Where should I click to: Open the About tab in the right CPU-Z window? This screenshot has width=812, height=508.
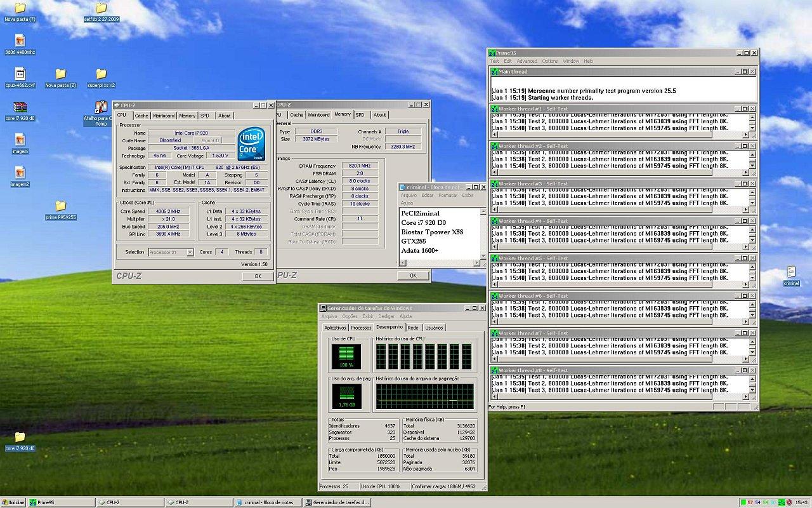pyautogui.click(x=379, y=115)
